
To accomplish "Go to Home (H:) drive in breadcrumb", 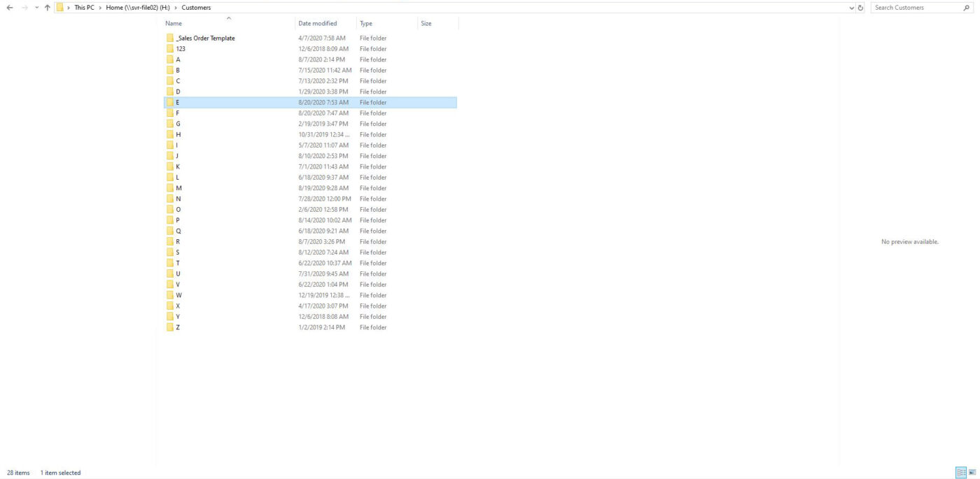I will coord(138,8).
